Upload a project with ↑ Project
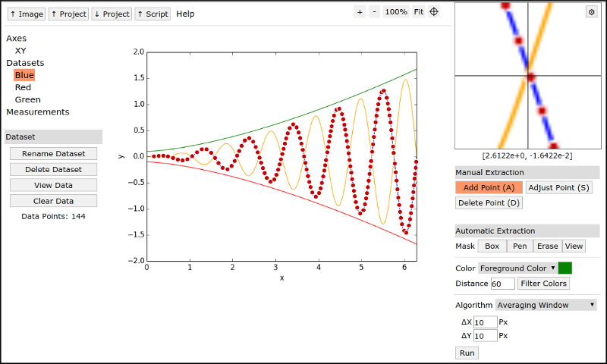 (x=68, y=14)
